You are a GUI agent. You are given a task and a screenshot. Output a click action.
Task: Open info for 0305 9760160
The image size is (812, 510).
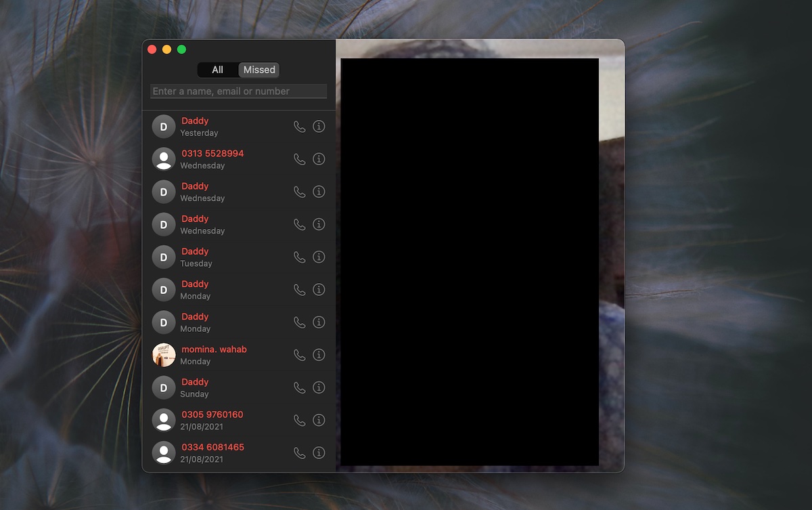point(319,420)
